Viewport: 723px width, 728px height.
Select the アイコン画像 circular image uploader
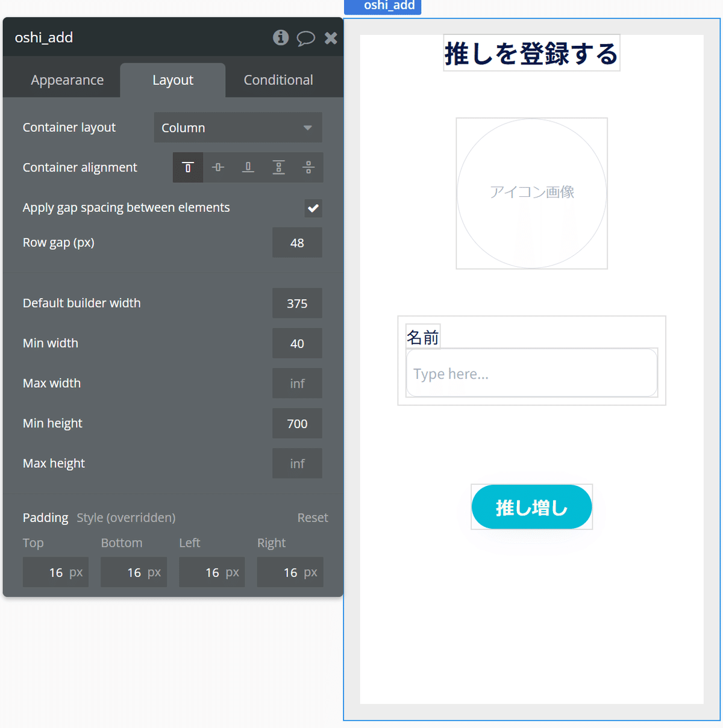(531, 193)
